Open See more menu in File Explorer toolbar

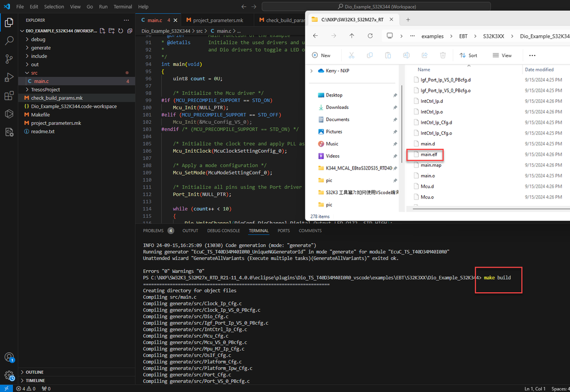pyautogui.click(x=532, y=55)
